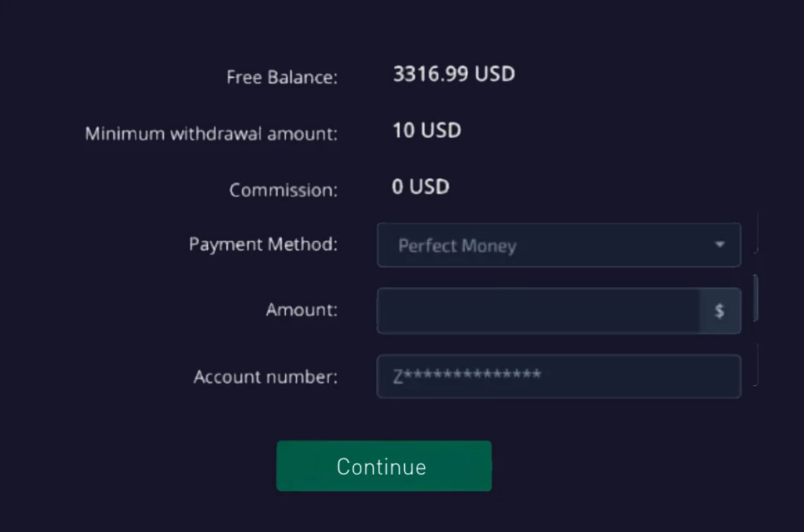Click the Free Balance label
804x532 pixels.
(x=281, y=77)
